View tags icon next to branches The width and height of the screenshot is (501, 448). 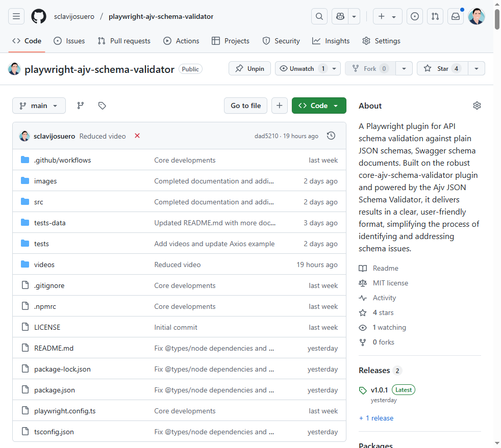(x=102, y=106)
